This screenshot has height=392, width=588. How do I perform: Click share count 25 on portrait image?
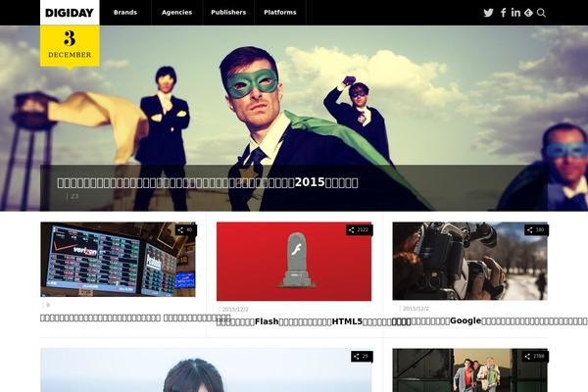362,357
